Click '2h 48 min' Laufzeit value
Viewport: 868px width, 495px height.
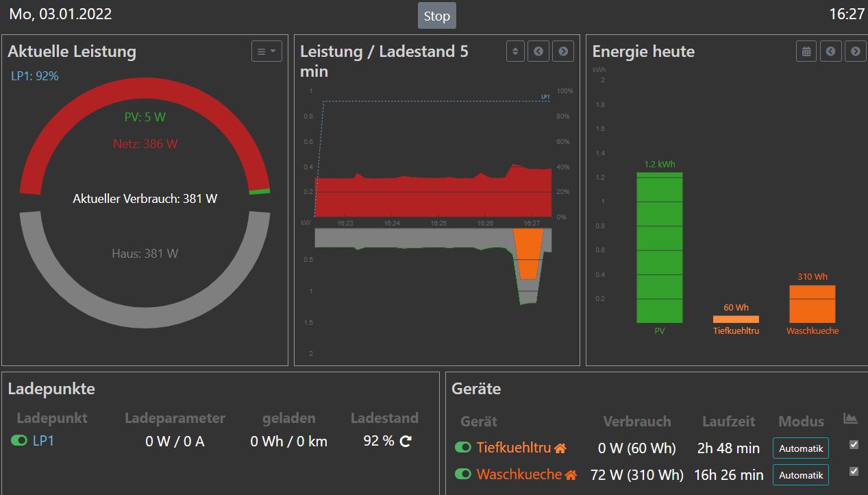pos(728,448)
